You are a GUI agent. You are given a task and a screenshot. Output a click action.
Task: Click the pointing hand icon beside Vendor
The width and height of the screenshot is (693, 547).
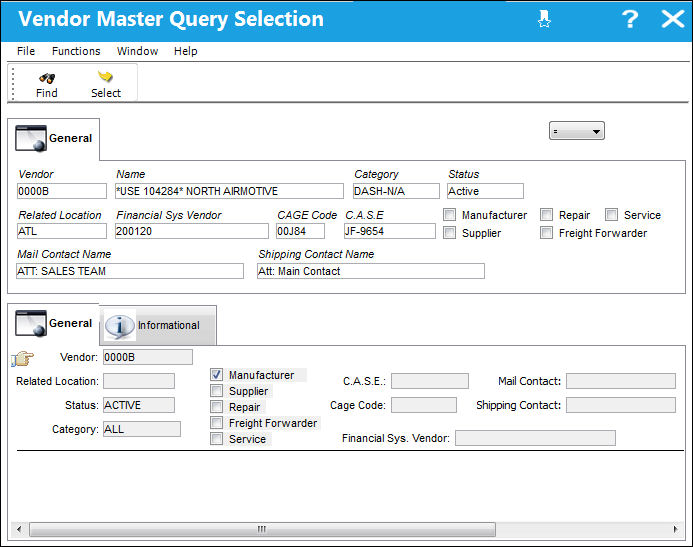point(23,358)
